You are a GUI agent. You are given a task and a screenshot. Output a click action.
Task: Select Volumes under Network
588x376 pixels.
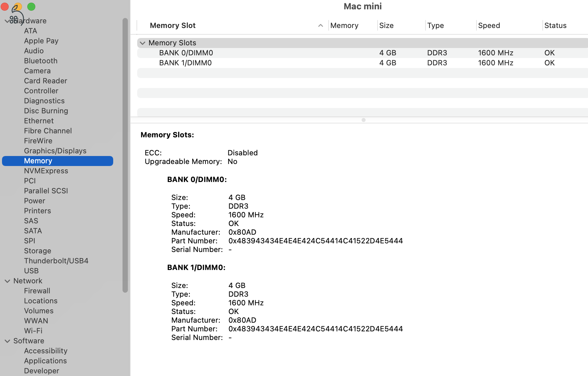(39, 311)
